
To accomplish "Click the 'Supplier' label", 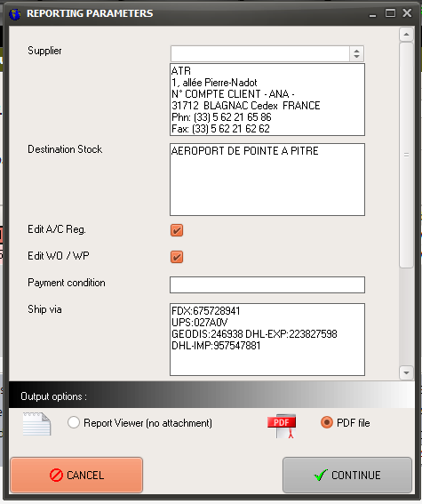I will click(44, 51).
